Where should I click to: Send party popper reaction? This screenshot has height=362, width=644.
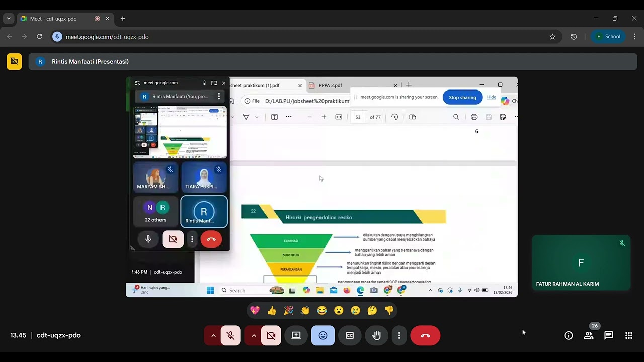[x=288, y=310]
